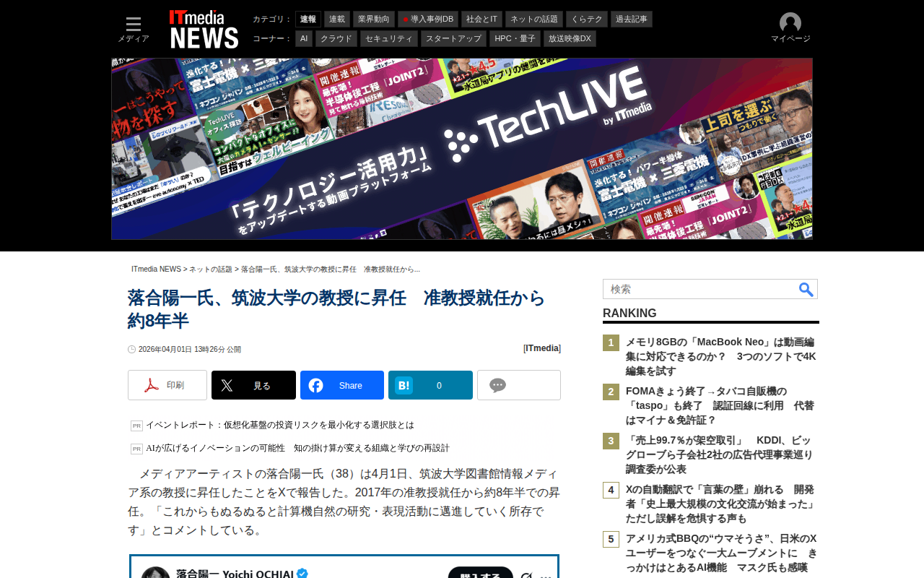Click the RANKING heading

click(629, 313)
